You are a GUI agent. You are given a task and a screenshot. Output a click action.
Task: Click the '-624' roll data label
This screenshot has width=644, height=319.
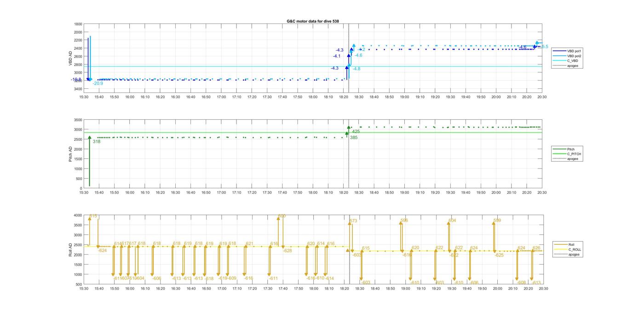tap(102, 251)
